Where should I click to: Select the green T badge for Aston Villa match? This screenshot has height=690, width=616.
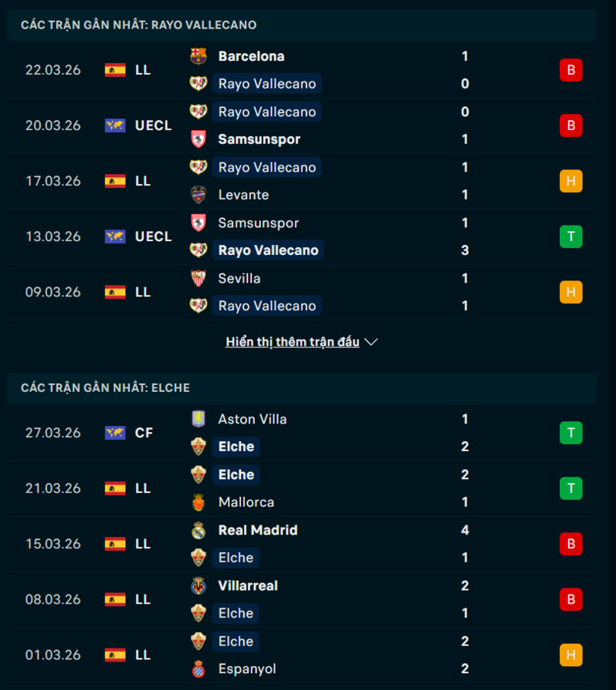click(571, 433)
